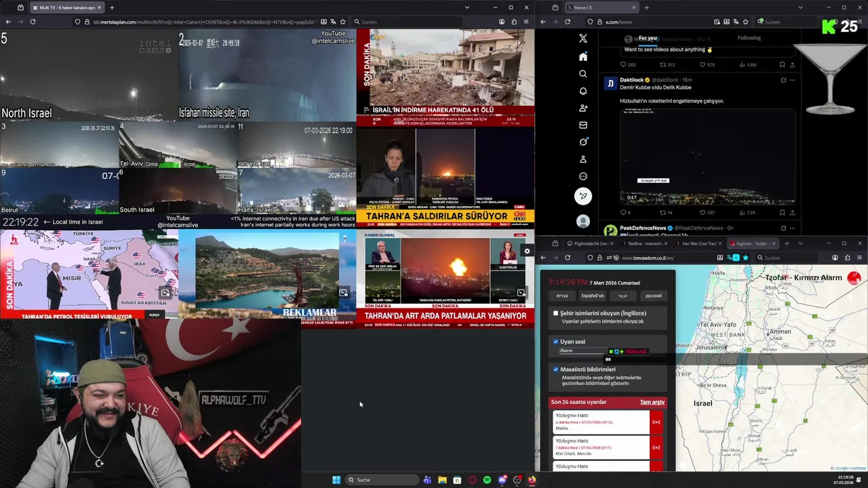The height and width of the screenshot is (488, 868).
Task: Click the alert icon for the Malkia warning
Action: 656,422
